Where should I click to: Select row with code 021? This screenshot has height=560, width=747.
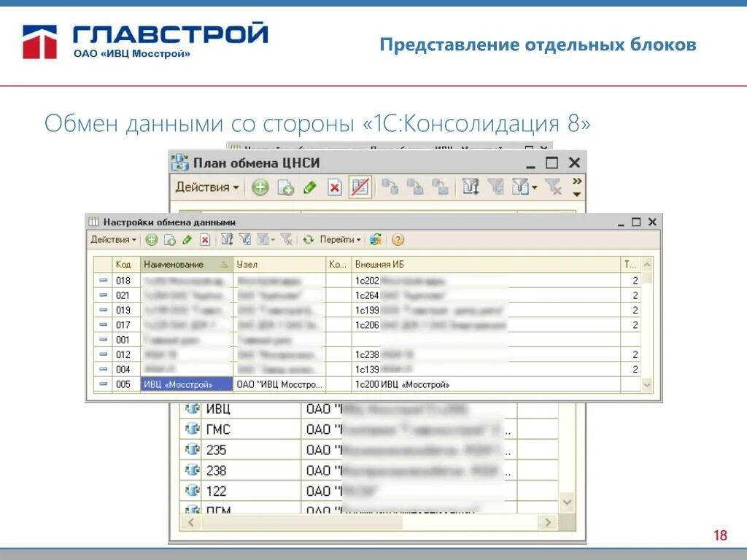367,295
